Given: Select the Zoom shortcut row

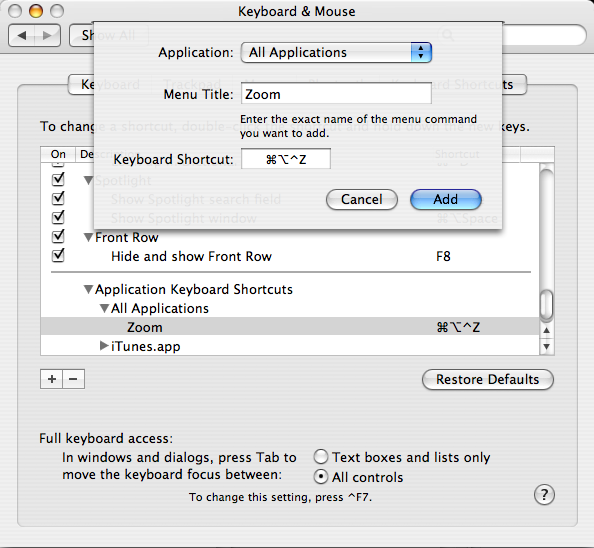Looking at the screenshot, I should pyautogui.click(x=289, y=327).
